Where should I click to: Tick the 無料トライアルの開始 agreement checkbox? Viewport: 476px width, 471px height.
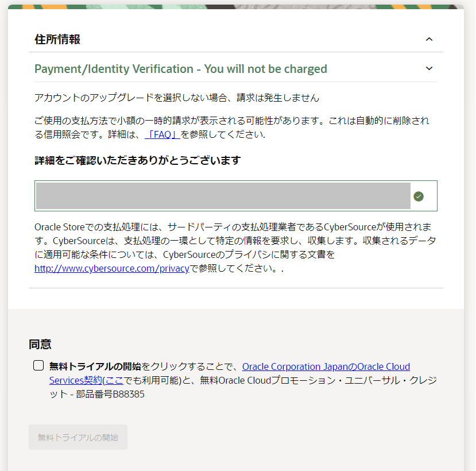pos(38,365)
